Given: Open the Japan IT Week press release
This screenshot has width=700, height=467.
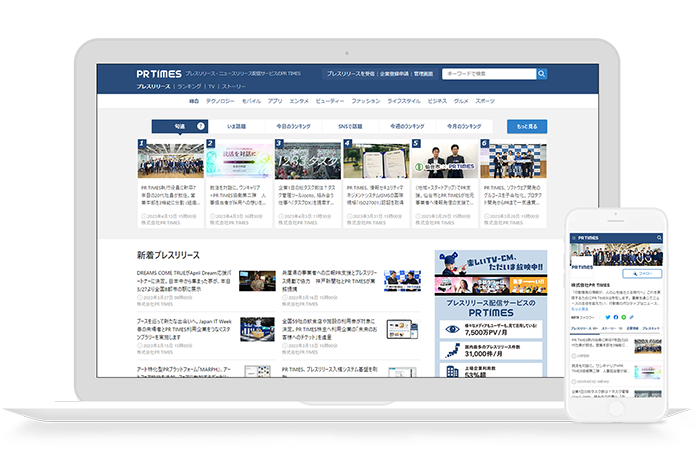Looking at the screenshot, I should click(184, 329).
